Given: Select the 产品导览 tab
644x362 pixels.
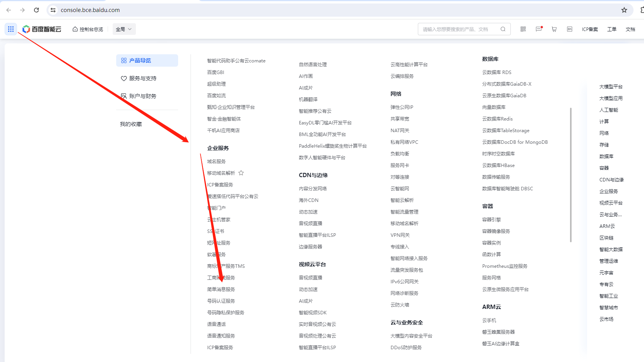Looking at the screenshot, I should click(147, 60).
